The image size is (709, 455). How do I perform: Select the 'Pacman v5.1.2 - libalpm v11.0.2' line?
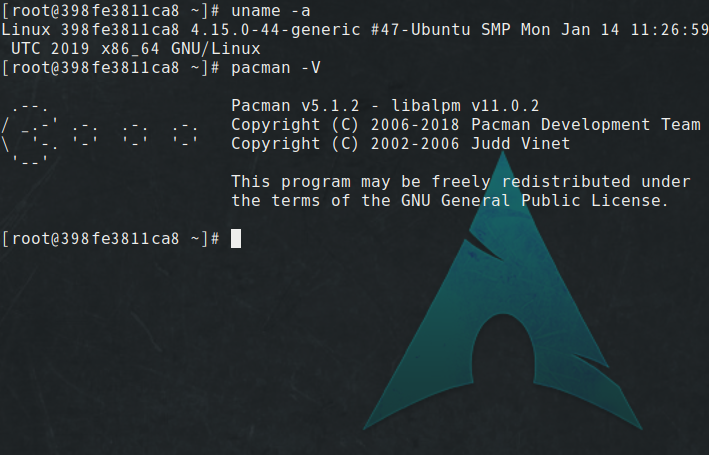385,106
